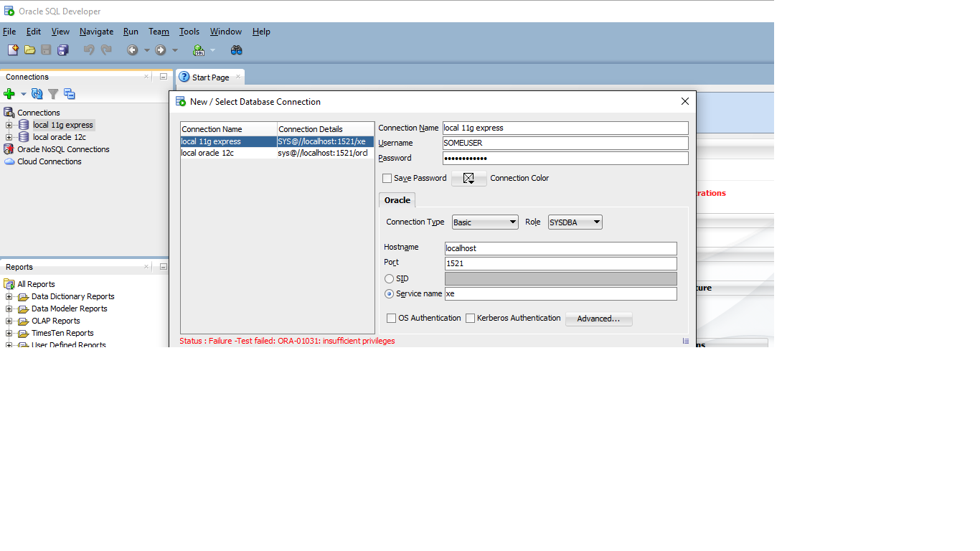Image resolution: width=980 pixels, height=551 pixels.
Task: Refresh the Connections panel
Action: point(37,94)
